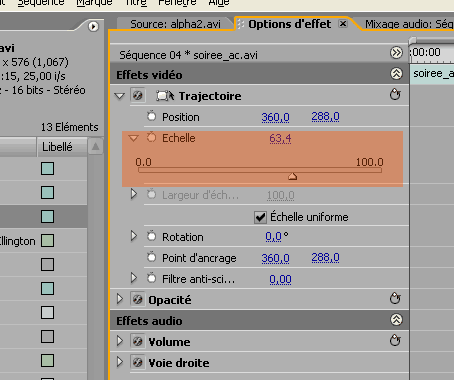Click the Libellé column header
The height and width of the screenshot is (380, 454).
coord(62,147)
